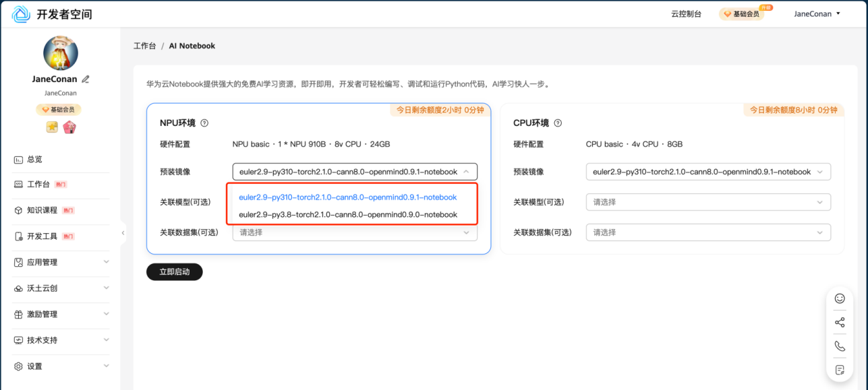Viewport: 868px width, 390px height.
Task: Open the NPU 关联数据集 dropdown
Action: (x=355, y=232)
